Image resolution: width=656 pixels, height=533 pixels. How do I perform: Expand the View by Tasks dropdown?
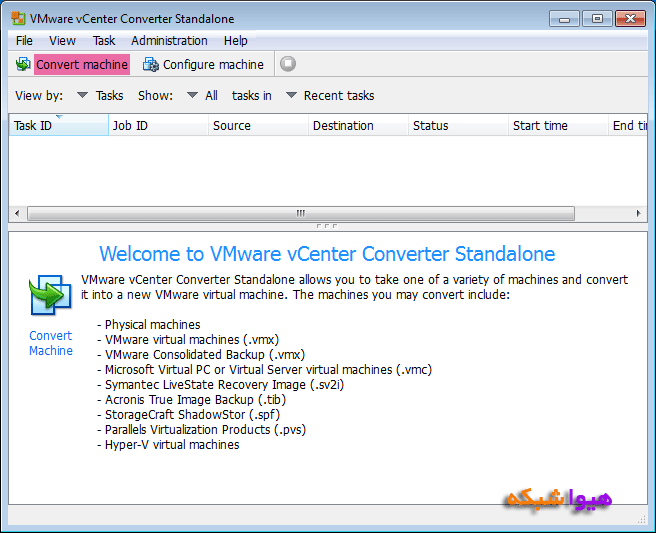pyautogui.click(x=99, y=96)
